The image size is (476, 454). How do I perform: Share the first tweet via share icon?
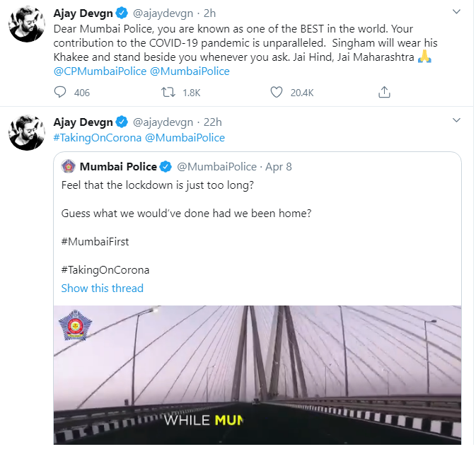(x=385, y=92)
